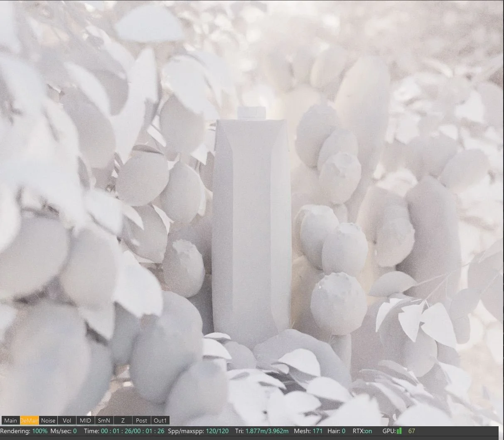
Task: Click the white screw cap on the carton
Action: coord(251,112)
